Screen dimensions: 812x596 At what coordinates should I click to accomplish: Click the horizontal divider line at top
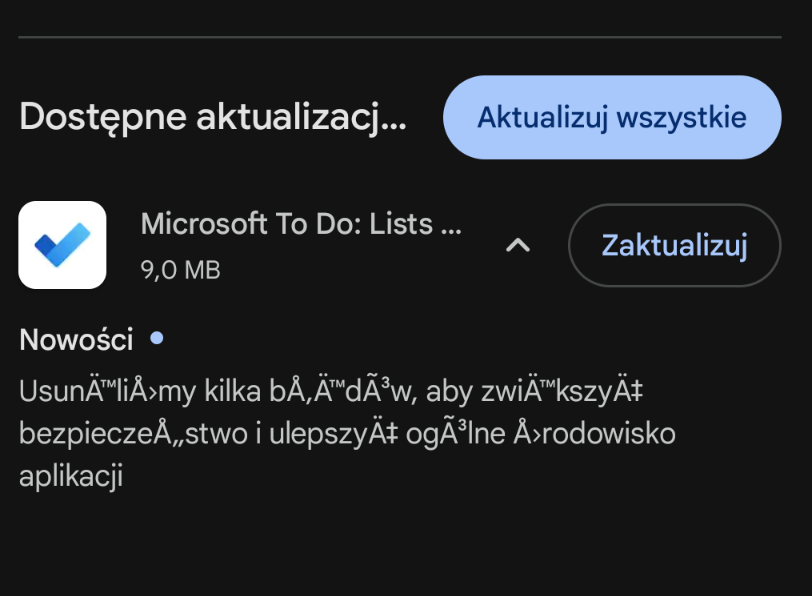[x=400, y=38]
